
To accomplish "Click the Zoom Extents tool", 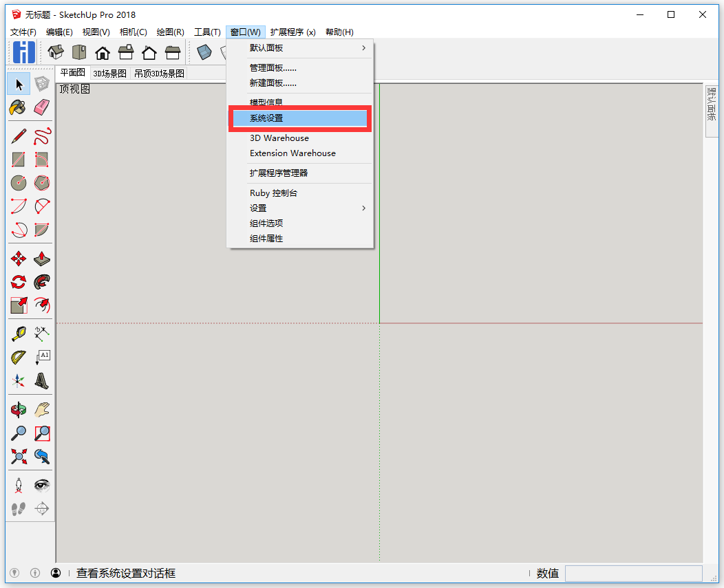I will 18,456.
